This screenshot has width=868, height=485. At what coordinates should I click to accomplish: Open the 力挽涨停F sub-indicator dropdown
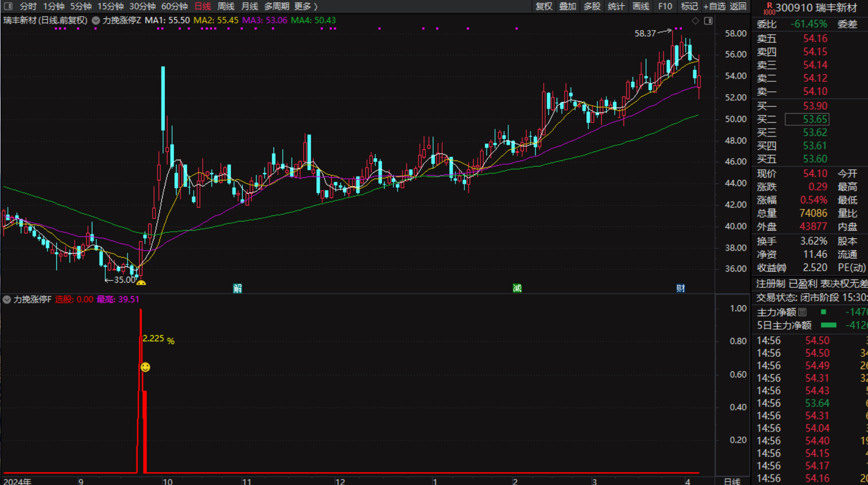[7, 300]
